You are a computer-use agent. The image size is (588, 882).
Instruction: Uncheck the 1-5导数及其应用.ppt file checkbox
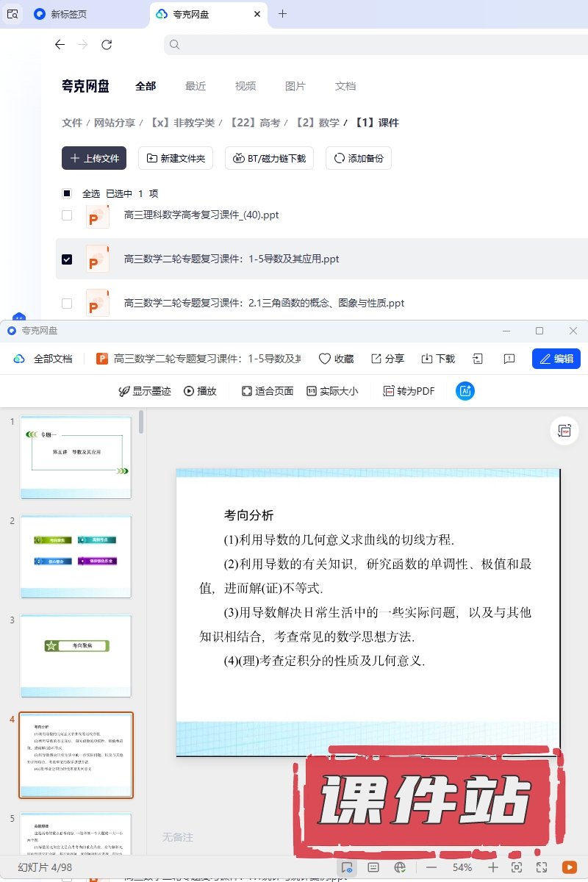pyautogui.click(x=67, y=259)
